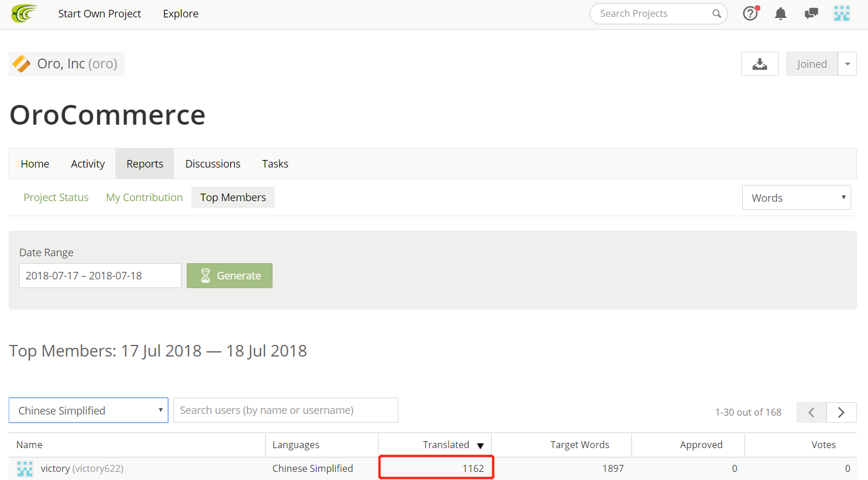This screenshot has width=868, height=480.
Task: Open the Chinese Simplified language dropdown
Action: point(89,410)
